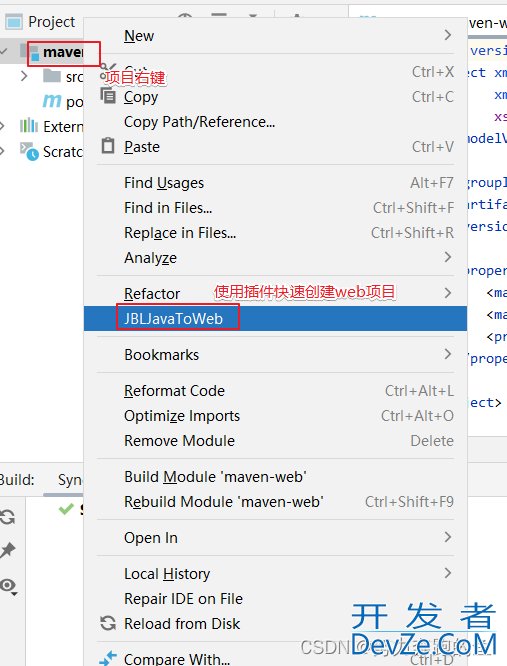Click the Reload from Disk refresh icon
The image size is (507, 666).
[108, 623]
